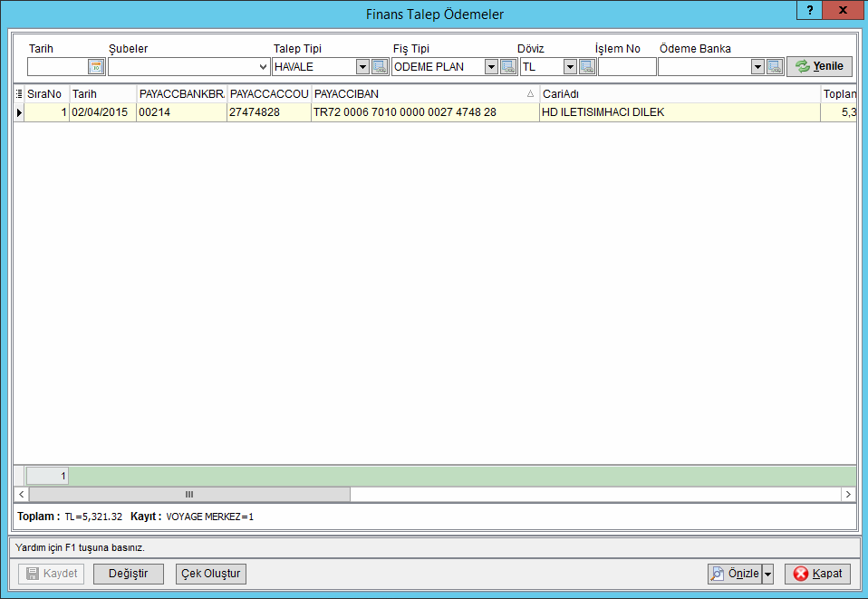Open the Önizle dropdown arrow
The image size is (868, 599).
pos(767,575)
